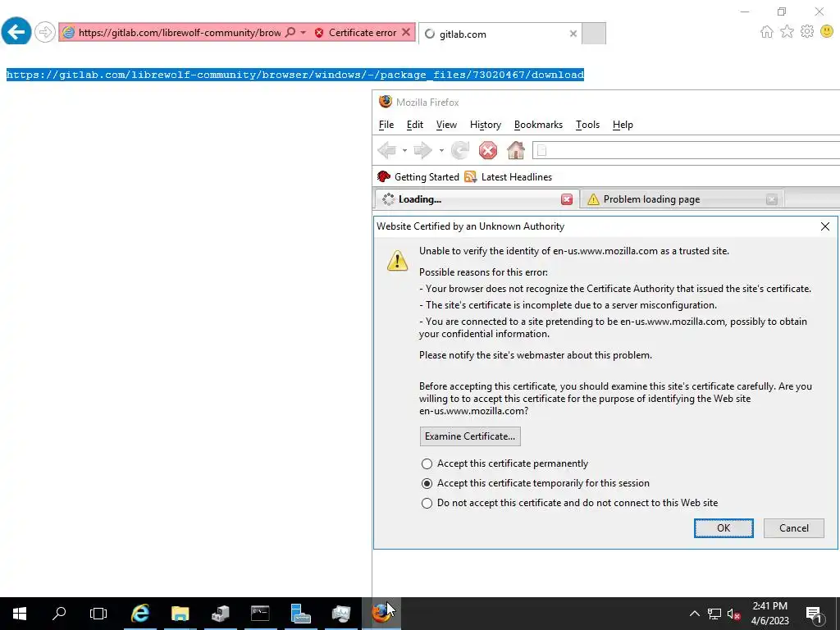This screenshot has height=630, width=840.
Task: Select Problem loading page tab
Action: point(682,199)
